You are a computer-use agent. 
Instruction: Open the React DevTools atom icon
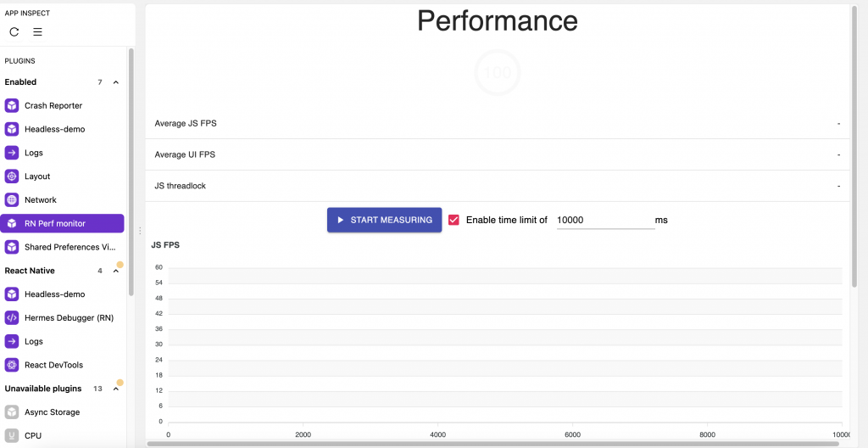[12, 365]
